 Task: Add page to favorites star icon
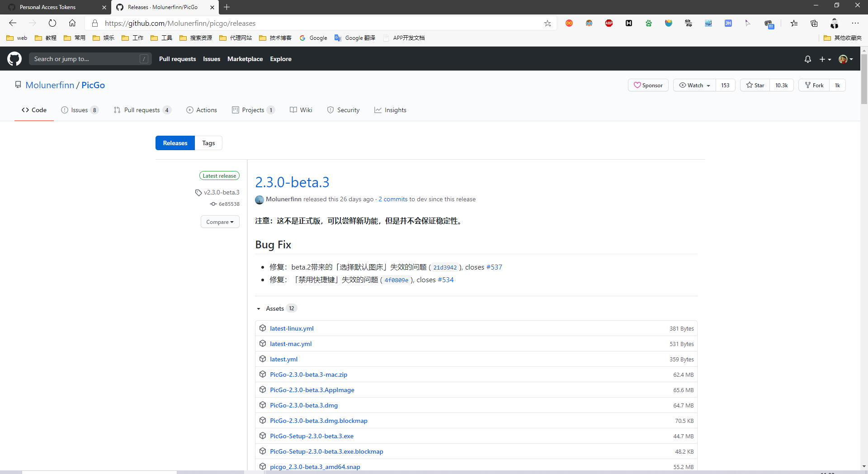(x=547, y=23)
